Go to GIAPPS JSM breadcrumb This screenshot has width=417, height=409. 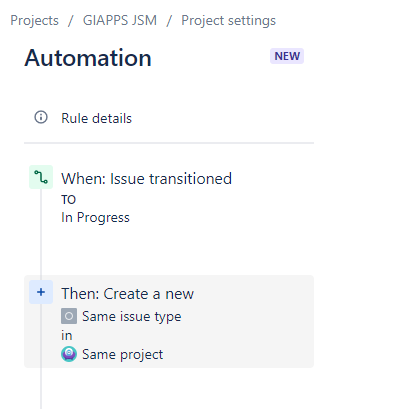tap(120, 20)
